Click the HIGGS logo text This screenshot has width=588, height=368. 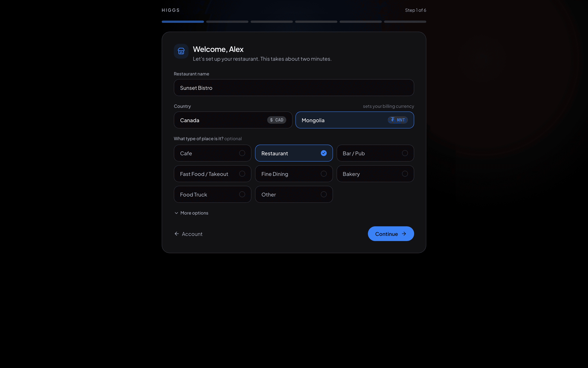171,10
